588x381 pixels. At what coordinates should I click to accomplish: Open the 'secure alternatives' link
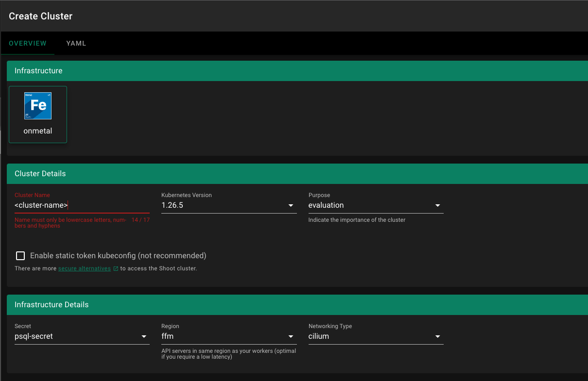[84, 268]
